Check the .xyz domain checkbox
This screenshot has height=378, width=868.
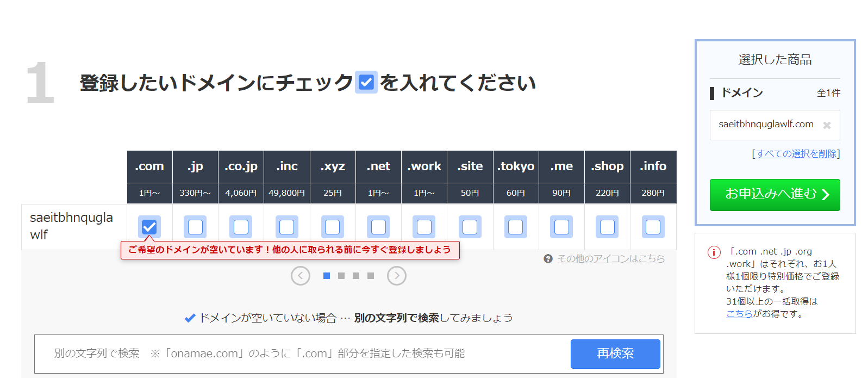(333, 227)
